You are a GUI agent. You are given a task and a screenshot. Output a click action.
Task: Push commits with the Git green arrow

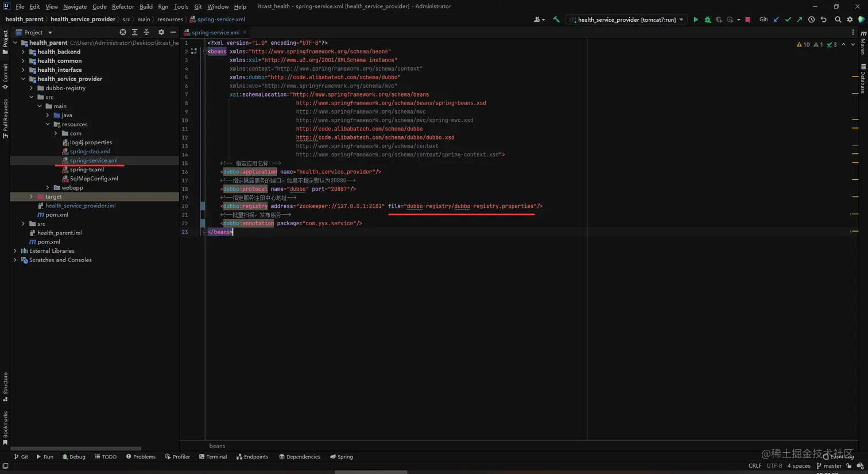[x=800, y=20]
